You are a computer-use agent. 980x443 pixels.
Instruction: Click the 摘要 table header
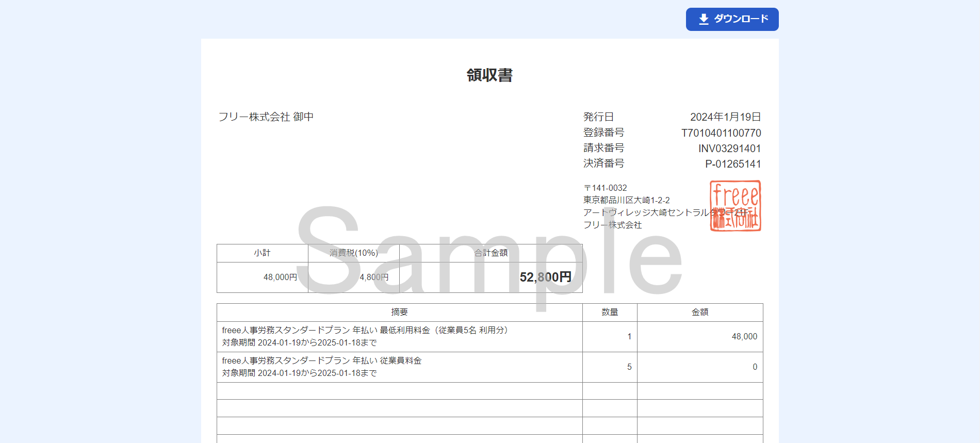tap(400, 313)
